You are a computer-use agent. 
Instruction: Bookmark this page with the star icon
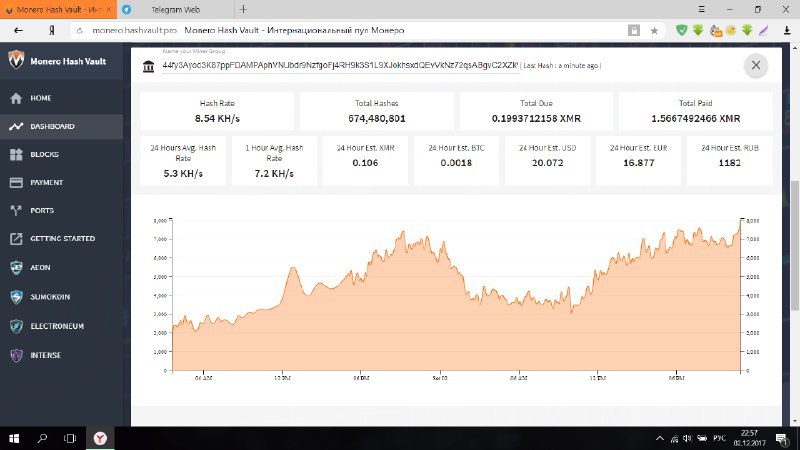click(x=654, y=30)
